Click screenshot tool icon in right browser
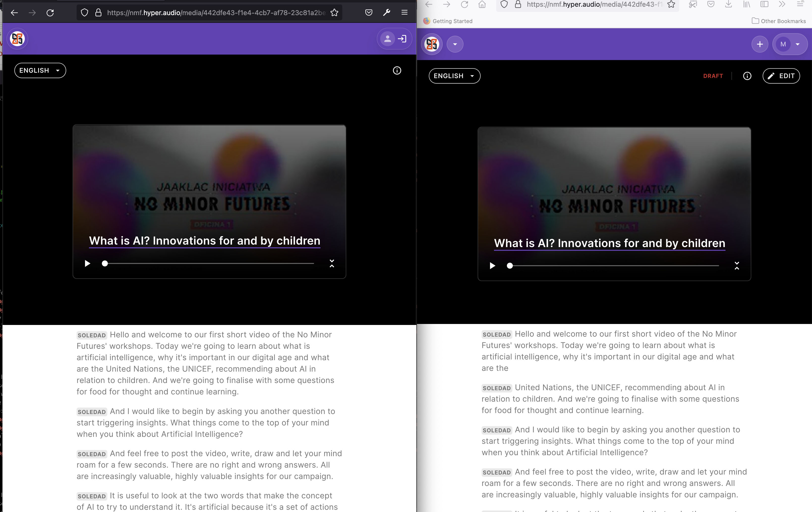812x512 pixels. (x=693, y=4)
